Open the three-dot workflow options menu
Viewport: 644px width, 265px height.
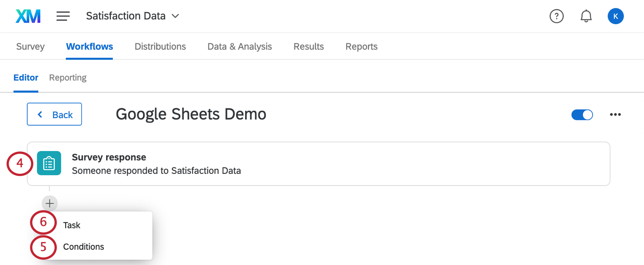(x=615, y=115)
